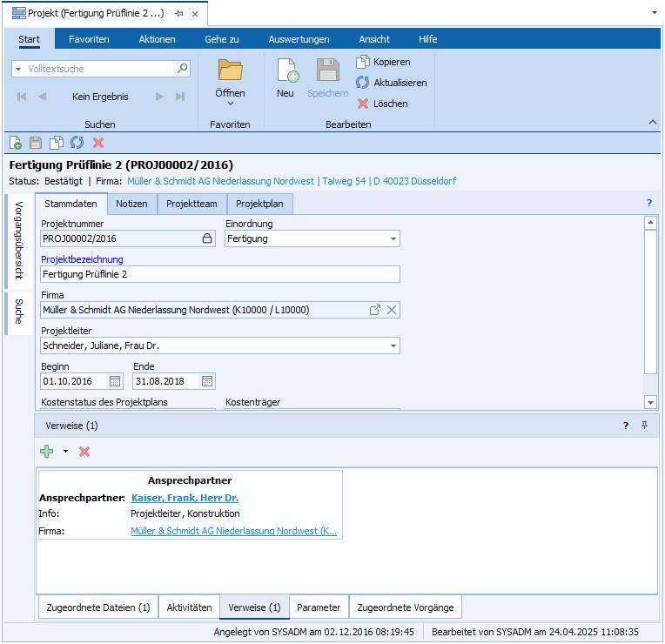Screen dimensions: 665x644
Task: Click the red Löschen icon in ribbon
Action: point(363,104)
